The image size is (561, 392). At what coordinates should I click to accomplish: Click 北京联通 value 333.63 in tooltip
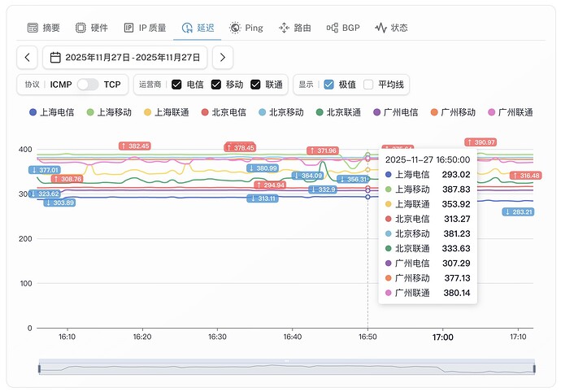coord(456,248)
